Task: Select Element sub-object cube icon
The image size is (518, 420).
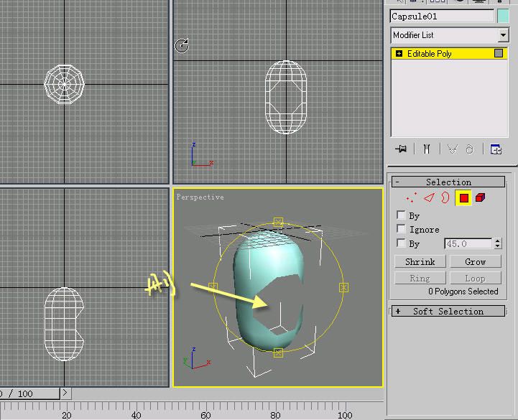Action: click(480, 197)
